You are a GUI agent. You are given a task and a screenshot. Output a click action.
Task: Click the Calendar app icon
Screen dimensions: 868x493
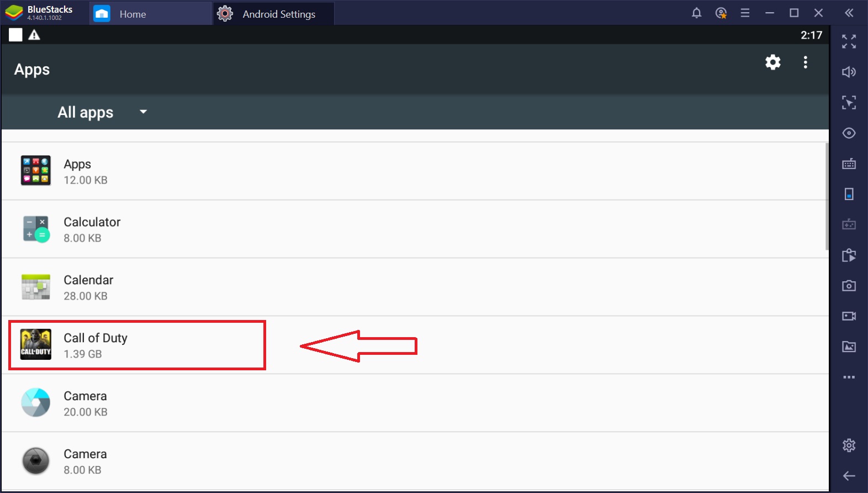36,287
